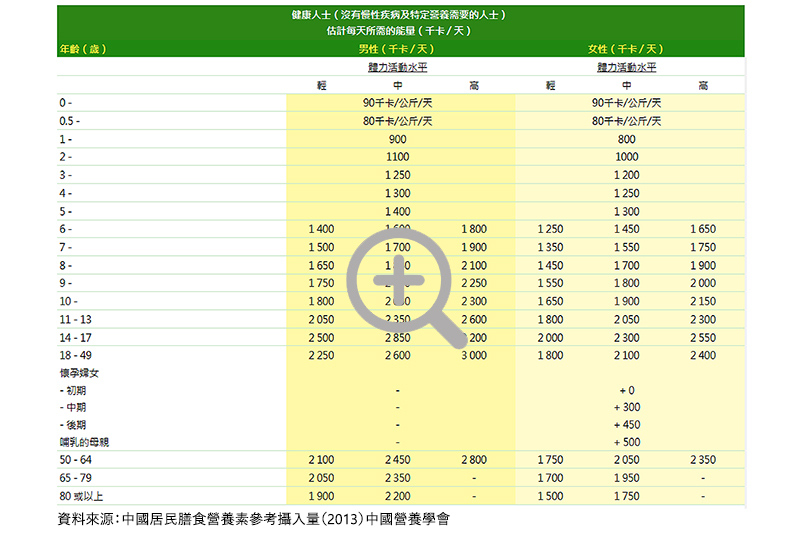Select the '18 - 49' age row label
800x533 pixels.
[x=76, y=355]
